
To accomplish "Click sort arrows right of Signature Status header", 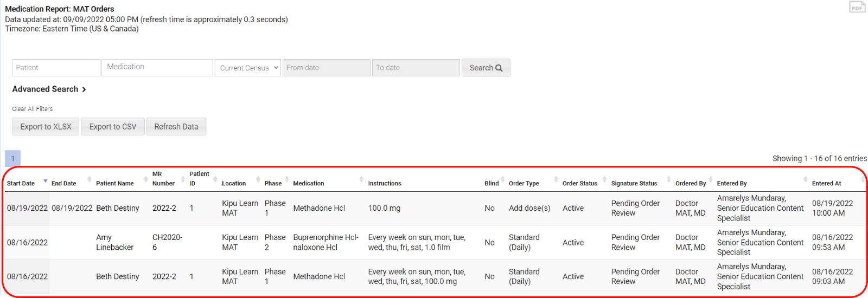I will 668,179.
